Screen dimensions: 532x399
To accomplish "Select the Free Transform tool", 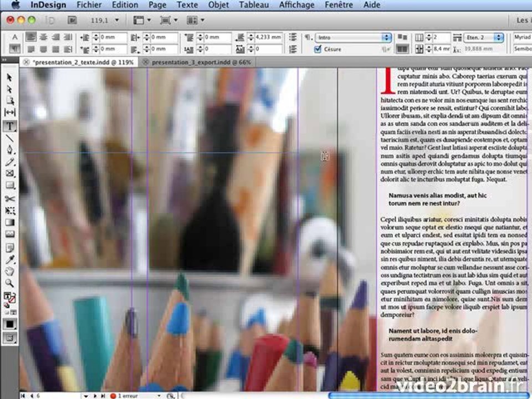I will point(9,211).
